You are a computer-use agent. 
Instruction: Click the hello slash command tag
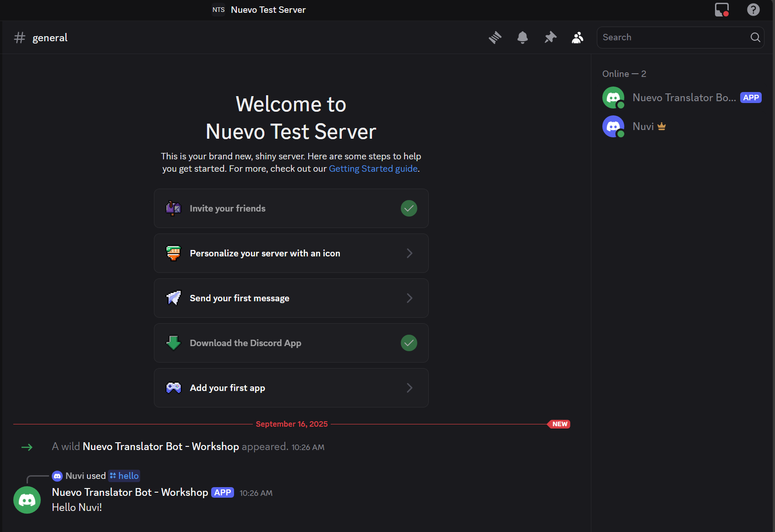(x=124, y=476)
